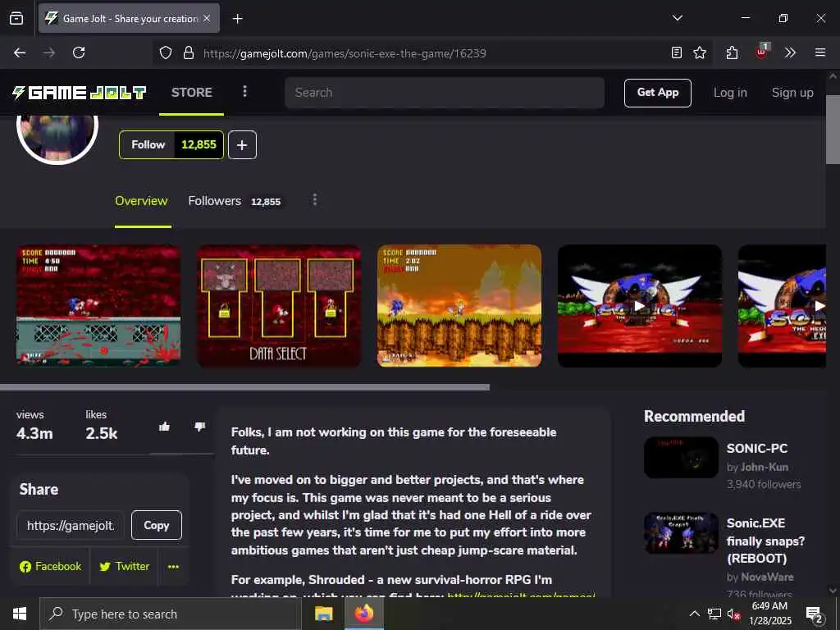The image size is (840, 630).
Task: Like the game with thumbs up
Action: (x=164, y=427)
